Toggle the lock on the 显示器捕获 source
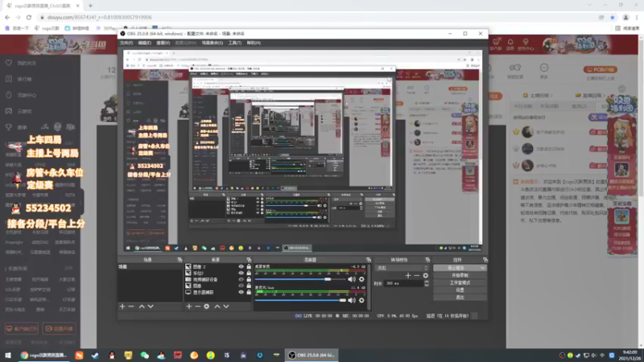 point(249,292)
